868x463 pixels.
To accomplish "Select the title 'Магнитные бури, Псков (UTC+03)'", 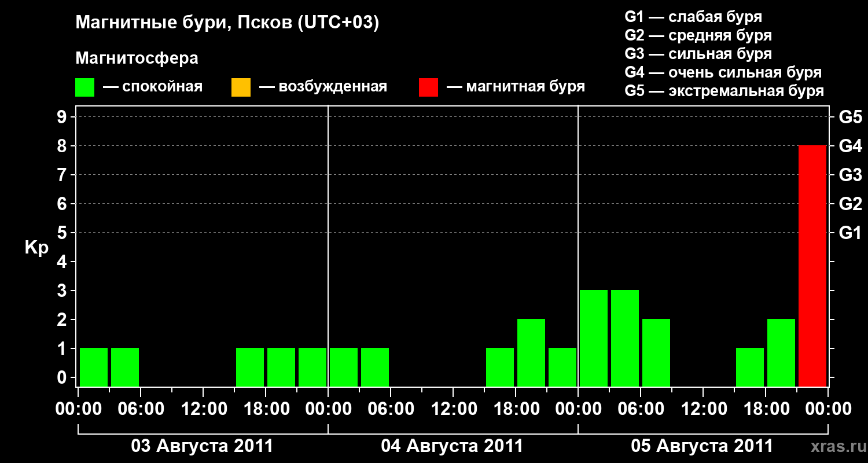I will click(x=227, y=23).
